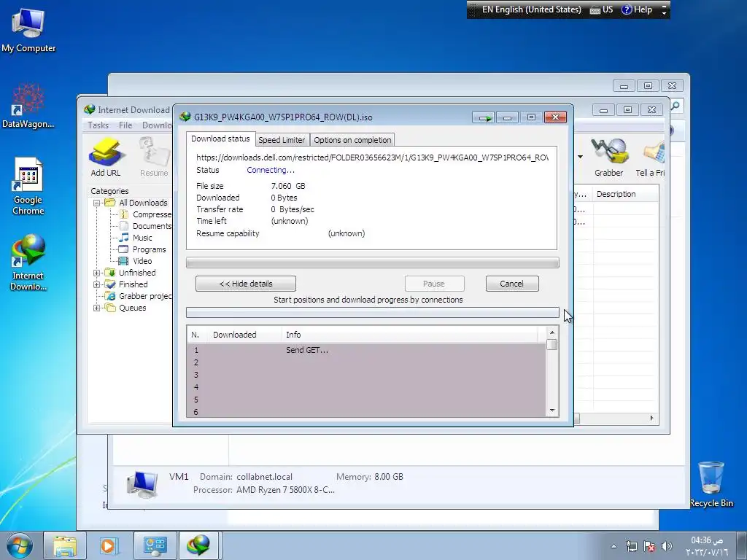Open Windows Media Player taskbar icon
Image resolution: width=747 pixels, height=560 pixels.
(109, 545)
